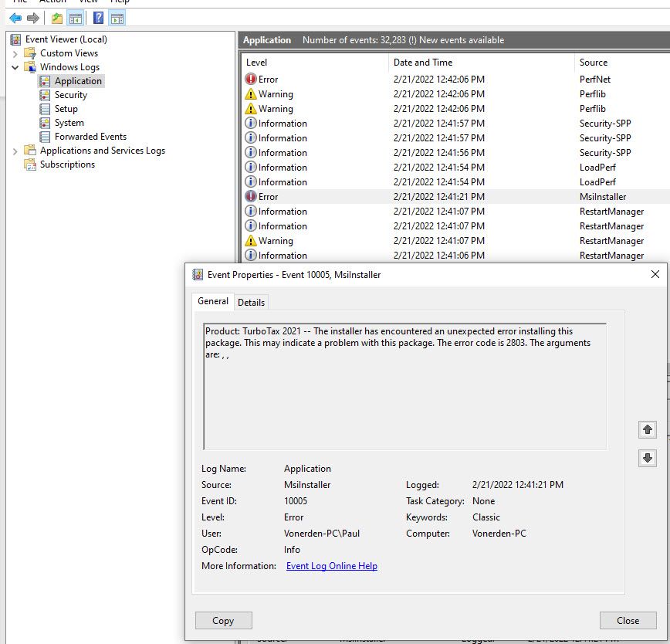Click the Application pane header title
Image resolution: width=670 pixels, height=644 pixels.
267,40
